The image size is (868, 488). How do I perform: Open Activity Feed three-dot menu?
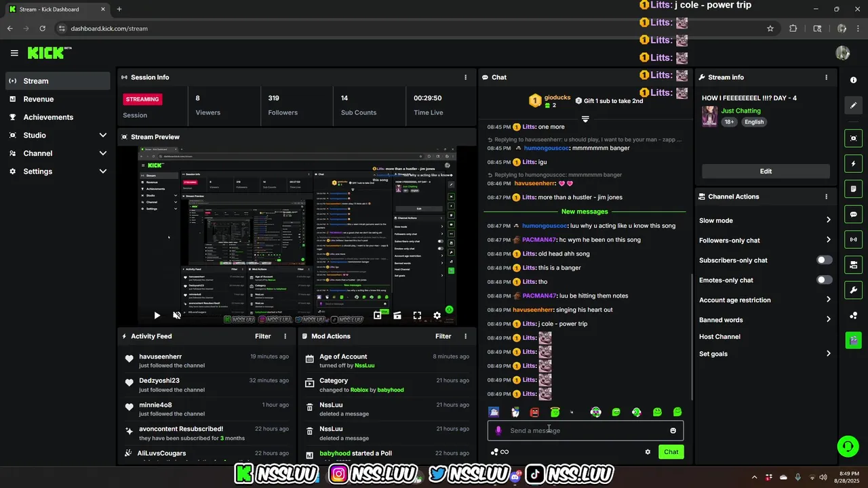(x=285, y=336)
